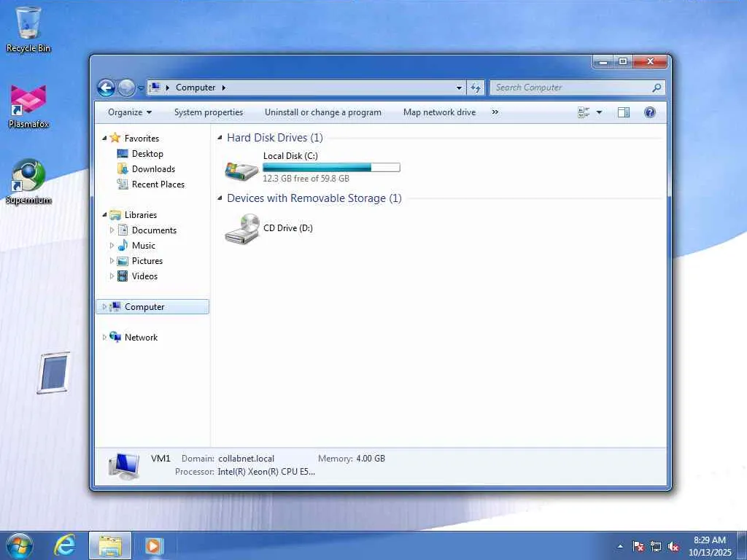Image resolution: width=747 pixels, height=560 pixels.
Task: Select Favorites in the navigation pane
Action: coord(142,138)
